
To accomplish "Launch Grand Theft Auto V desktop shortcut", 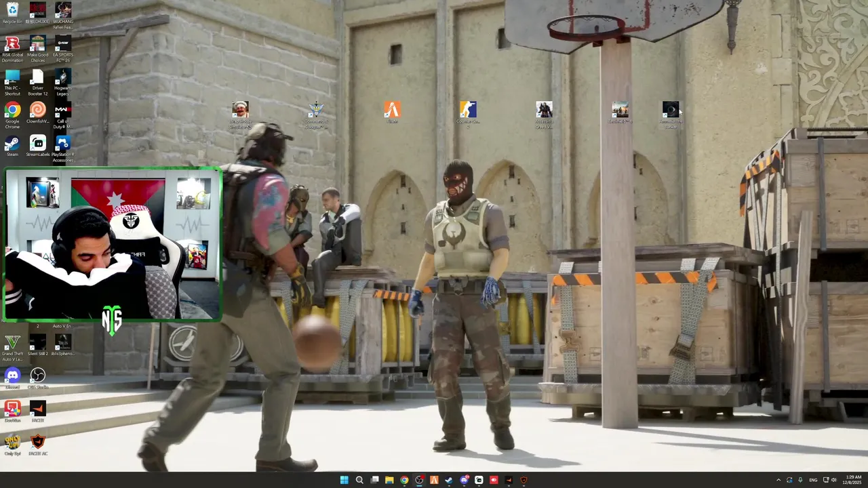I will click(12, 348).
